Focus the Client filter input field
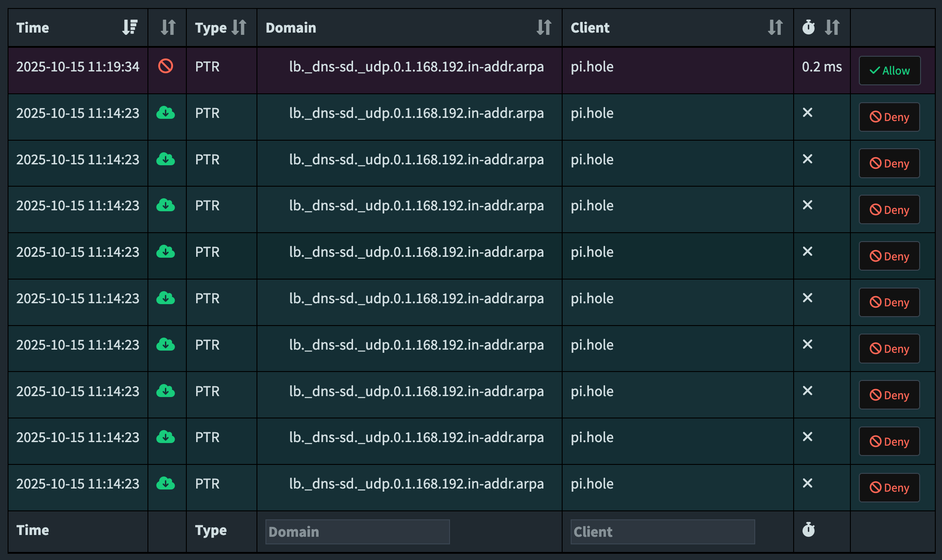The image size is (942, 560). click(x=662, y=532)
